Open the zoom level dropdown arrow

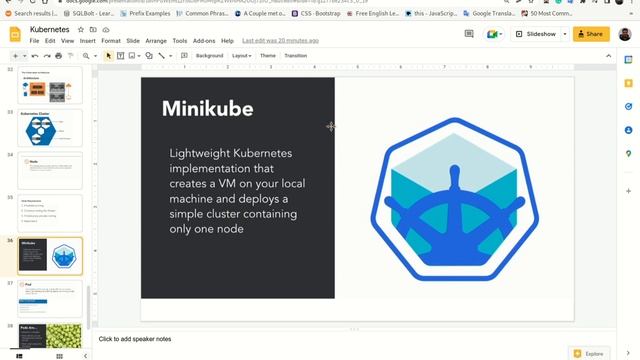[x=95, y=56]
